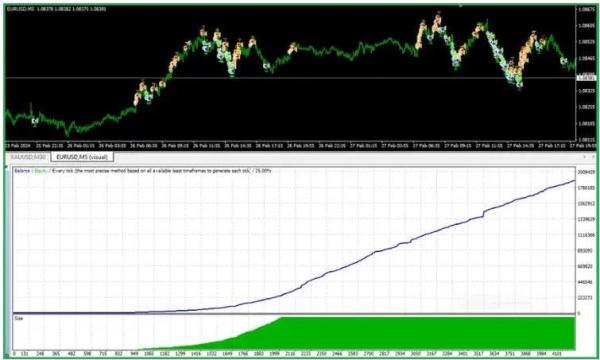Click the 446546 balance axis value
The width and height of the screenshot is (600, 360).
pyautogui.click(x=585, y=282)
